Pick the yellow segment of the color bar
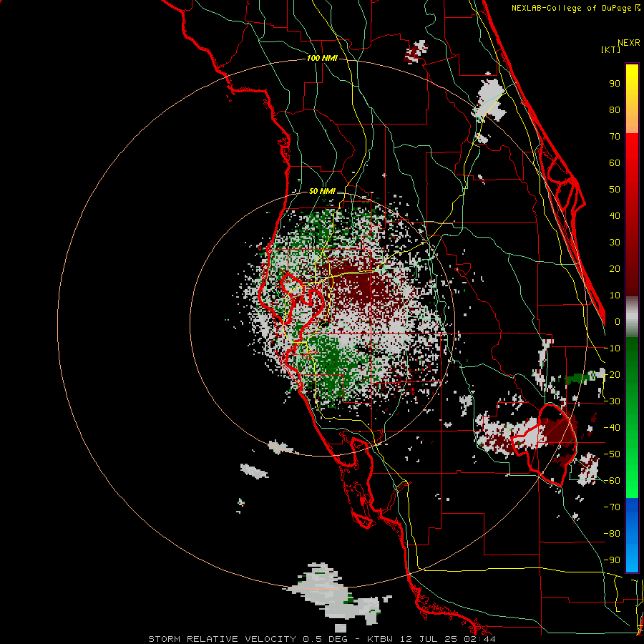 (632, 99)
